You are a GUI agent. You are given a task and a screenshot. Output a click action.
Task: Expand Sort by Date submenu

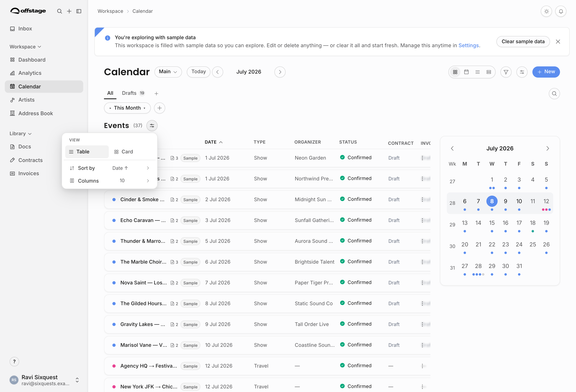coord(110,168)
